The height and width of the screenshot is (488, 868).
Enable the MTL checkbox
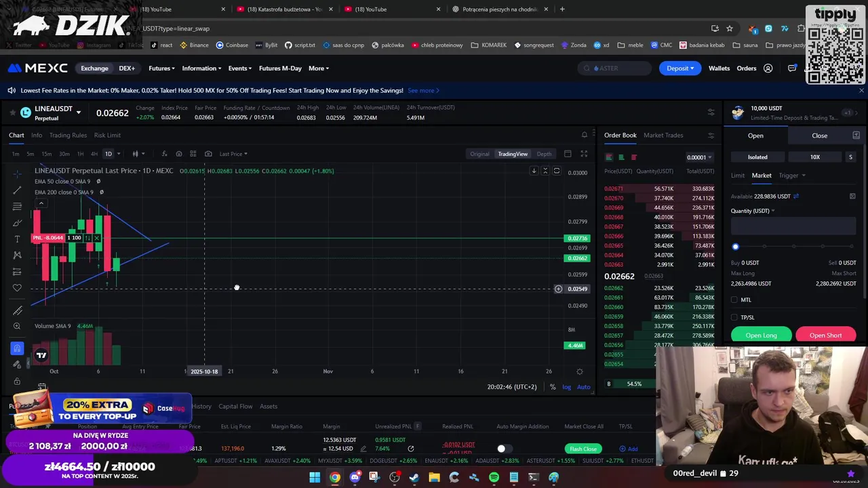tap(734, 300)
